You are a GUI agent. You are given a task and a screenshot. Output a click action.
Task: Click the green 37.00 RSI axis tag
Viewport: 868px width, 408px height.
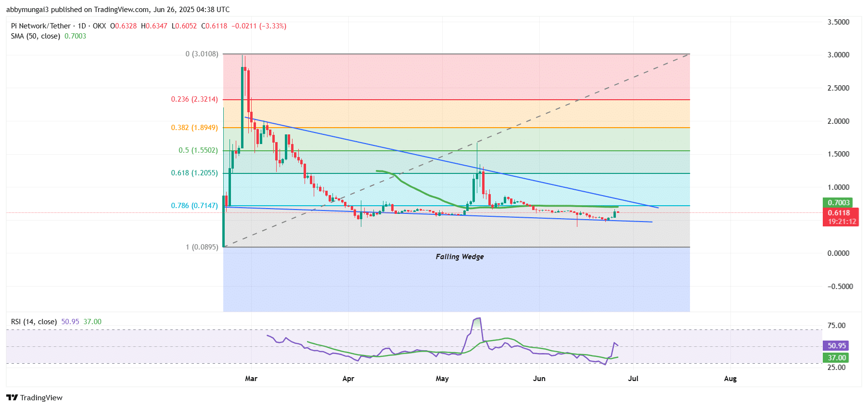pyautogui.click(x=836, y=358)
